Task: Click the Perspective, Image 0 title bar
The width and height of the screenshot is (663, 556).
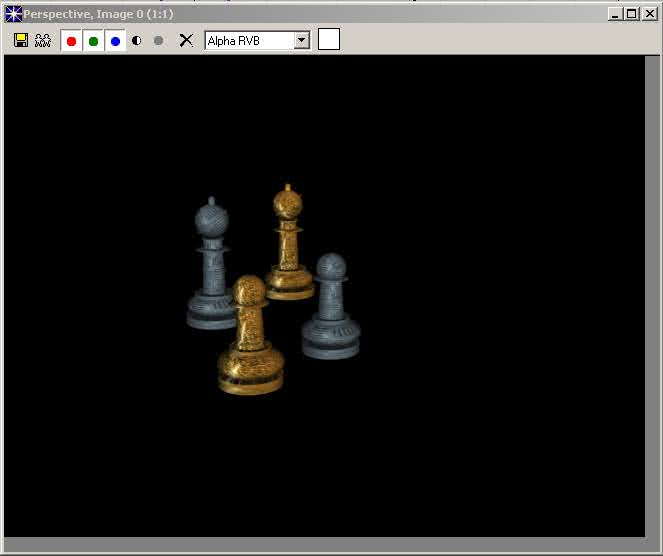Action: (x=300, y=14)
